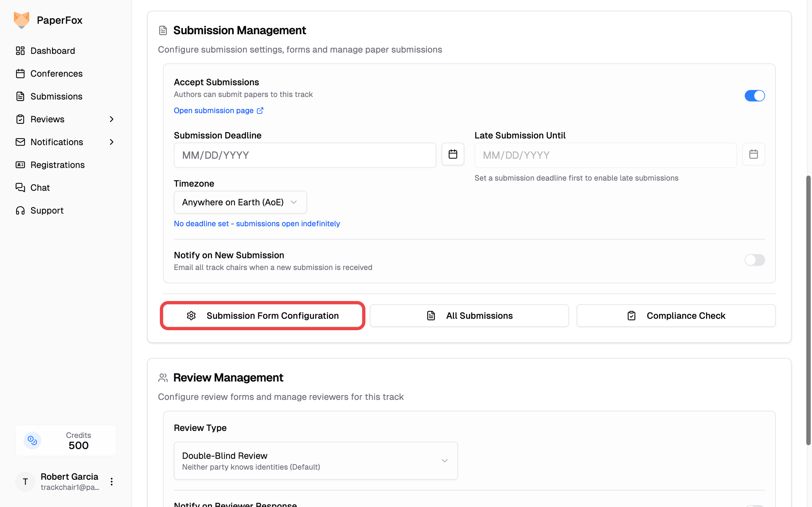Enable Notify on New Submission toggle
This screenshot has height=507, width=812.
point(754,260)
